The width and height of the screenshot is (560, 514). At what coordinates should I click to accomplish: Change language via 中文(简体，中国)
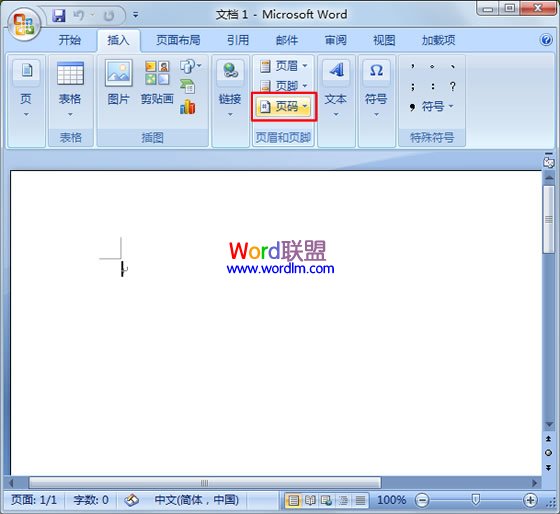[196, 500]
